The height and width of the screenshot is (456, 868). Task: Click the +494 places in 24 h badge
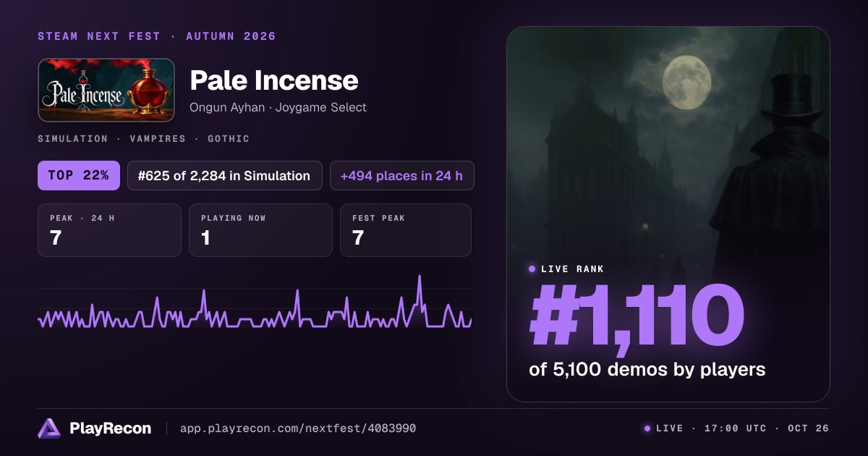click(x=402, y=175)
